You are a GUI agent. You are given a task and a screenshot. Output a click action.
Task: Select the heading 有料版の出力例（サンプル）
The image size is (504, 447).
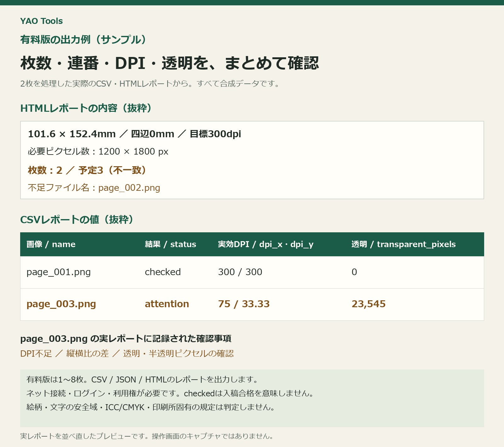(83, 40)
